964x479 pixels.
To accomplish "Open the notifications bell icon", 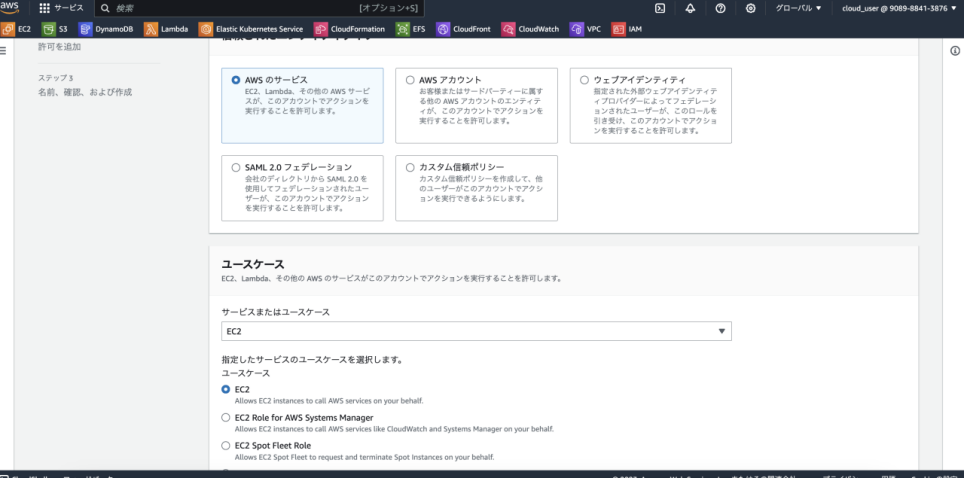I will (x=690, y=8).
